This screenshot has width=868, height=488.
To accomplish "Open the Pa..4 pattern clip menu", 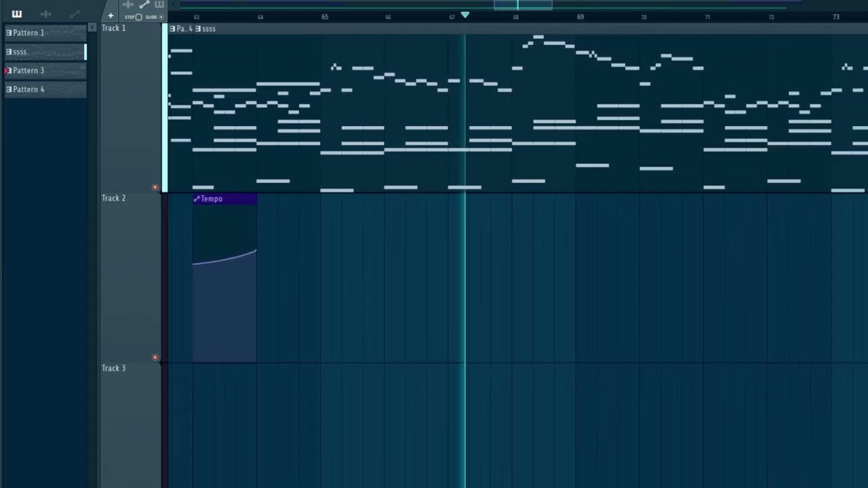I will (181, 28).
